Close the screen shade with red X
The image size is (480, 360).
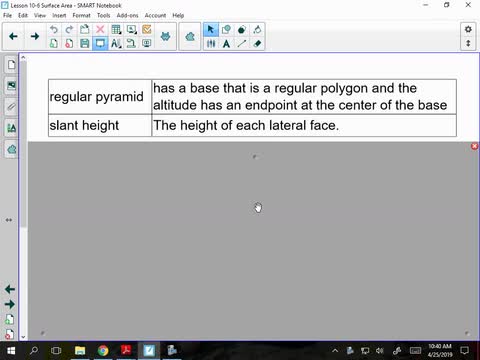(474, 146)
